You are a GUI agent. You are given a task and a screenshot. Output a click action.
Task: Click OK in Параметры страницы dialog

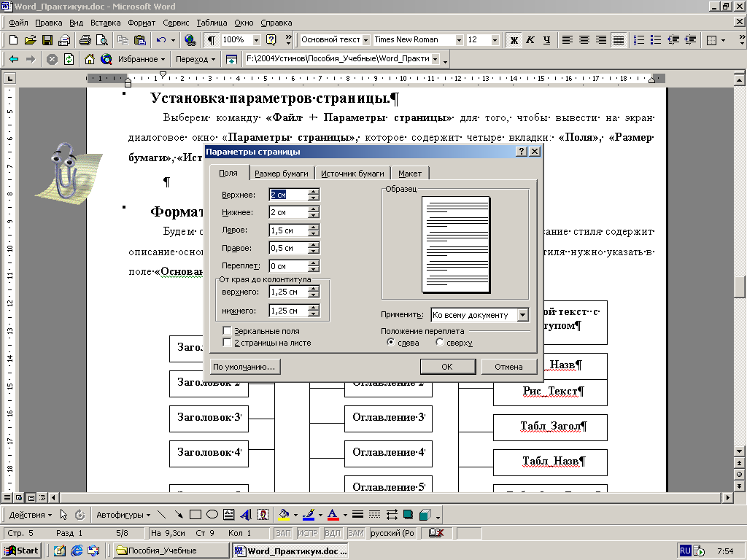pyautogui.click(x=447, y=367)
